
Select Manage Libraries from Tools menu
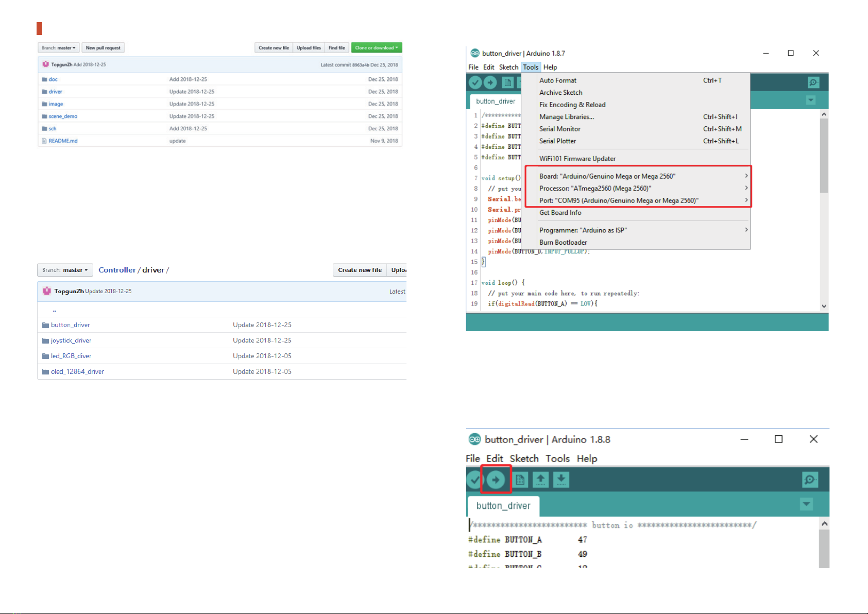(x=566, y=117)
